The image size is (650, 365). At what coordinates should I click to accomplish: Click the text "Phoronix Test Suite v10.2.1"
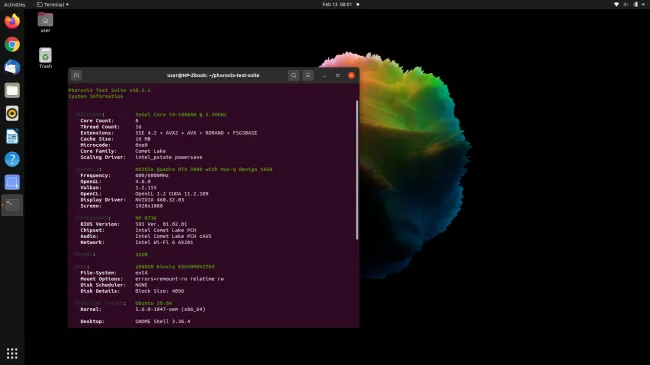click(109, 90)
